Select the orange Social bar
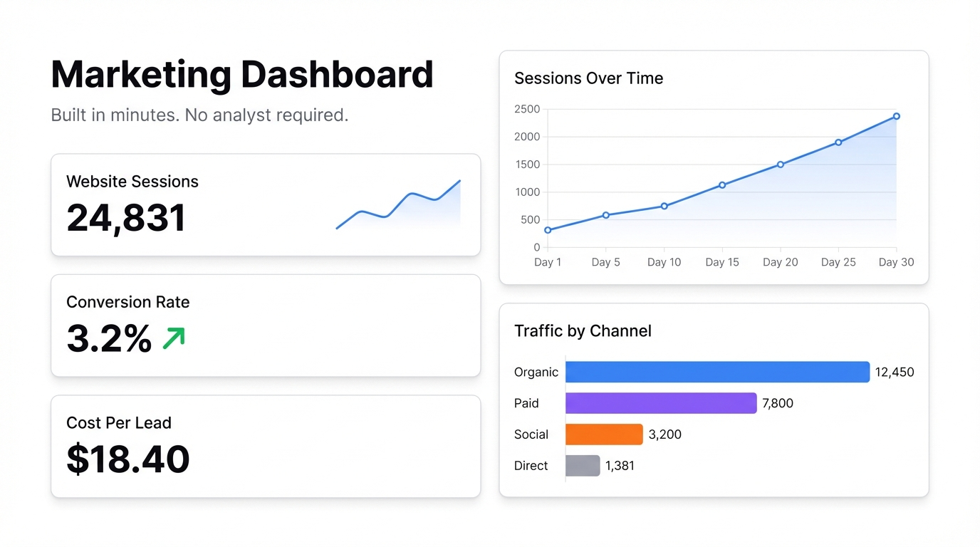Screen dimensions: 980x547 pos(603,434)
